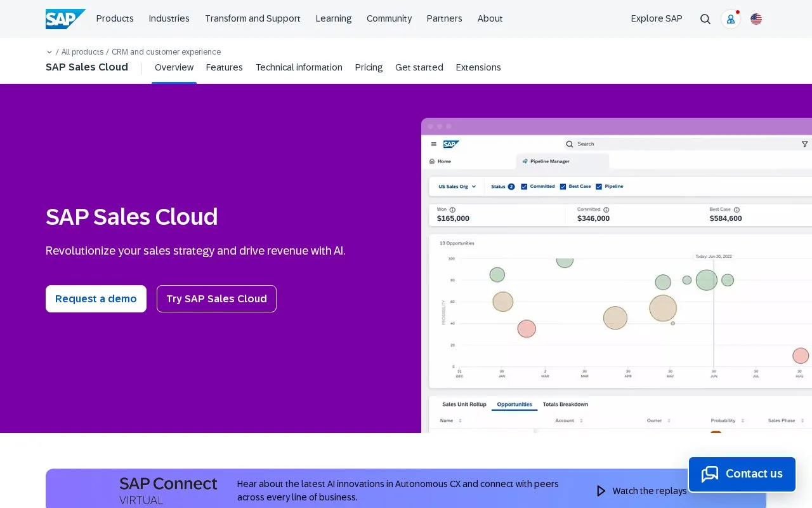
Task: Go to All products breadcrumb
Action: (82, 52)
